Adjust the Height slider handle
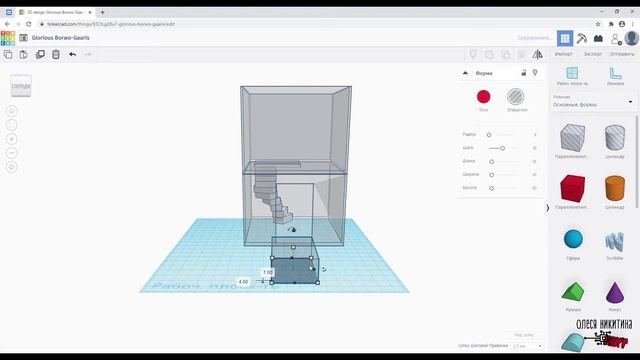 coord(491,188)
